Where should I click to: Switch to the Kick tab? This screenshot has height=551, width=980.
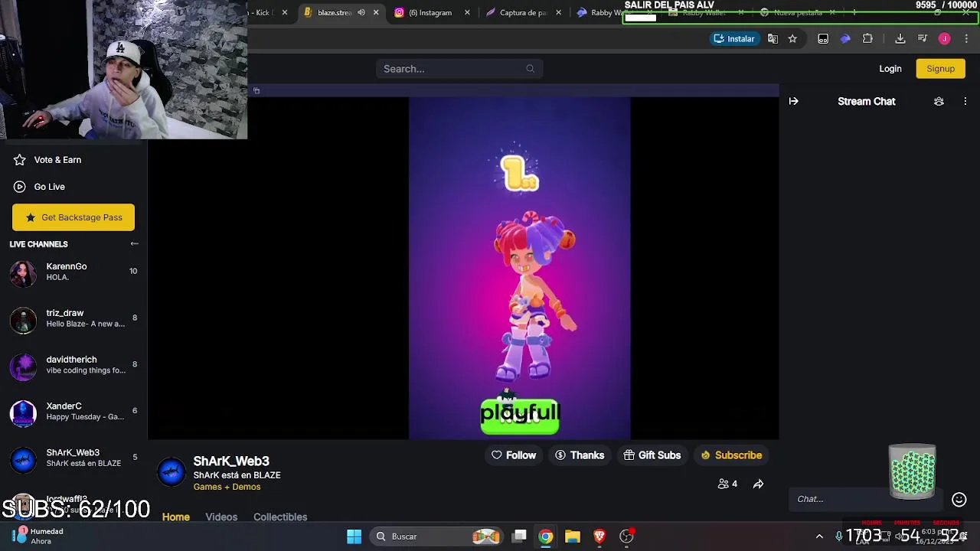(268, 12)
